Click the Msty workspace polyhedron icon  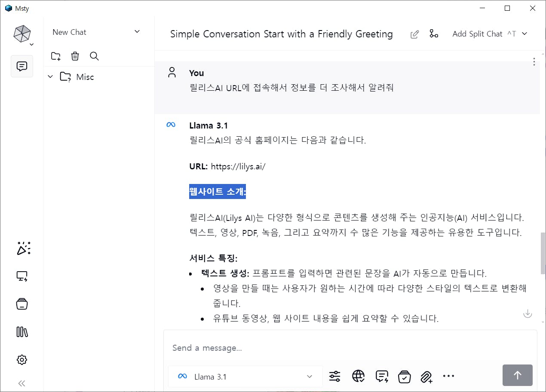point(22,34)
